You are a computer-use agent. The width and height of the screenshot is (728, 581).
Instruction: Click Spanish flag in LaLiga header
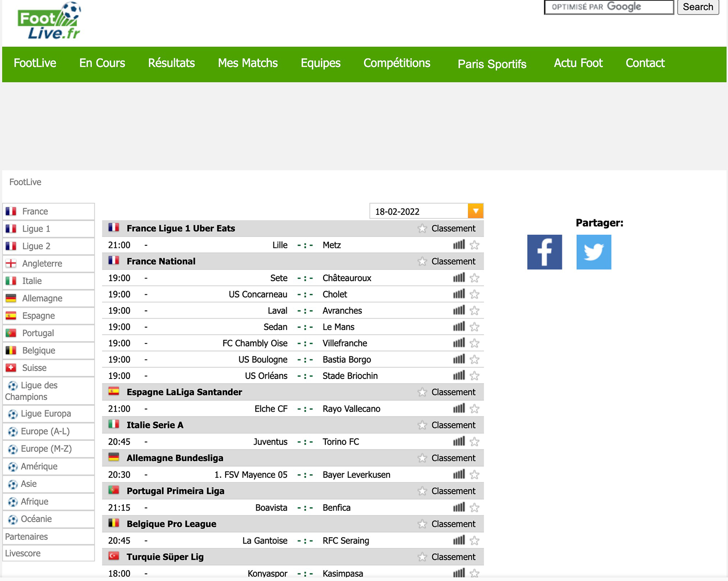point(114,391)
